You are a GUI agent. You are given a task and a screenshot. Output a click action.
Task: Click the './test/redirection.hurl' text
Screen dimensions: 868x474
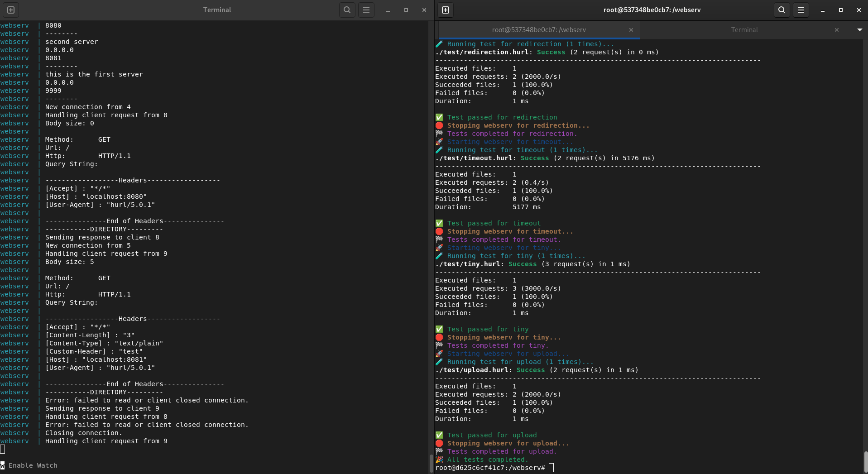click(482, 52)
